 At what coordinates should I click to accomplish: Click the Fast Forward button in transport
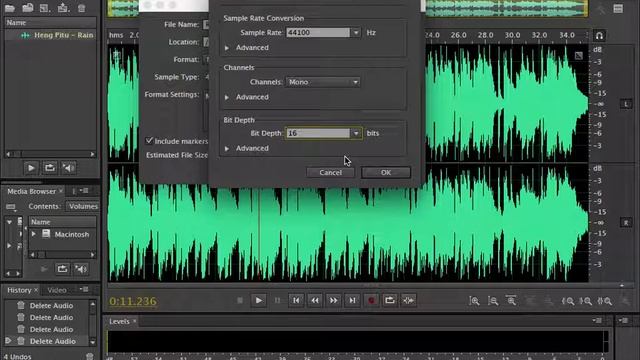coord(333,300)
